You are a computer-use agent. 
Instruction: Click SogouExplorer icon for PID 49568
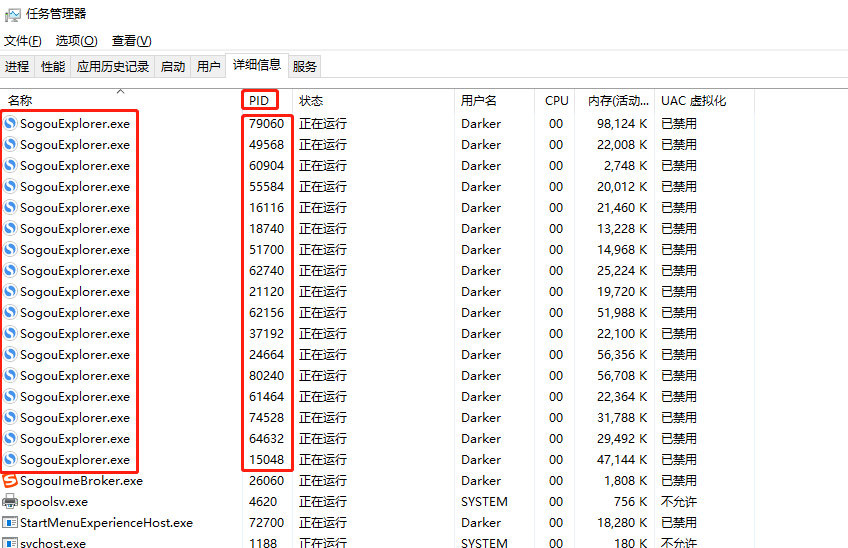click(x=10, y=144)
